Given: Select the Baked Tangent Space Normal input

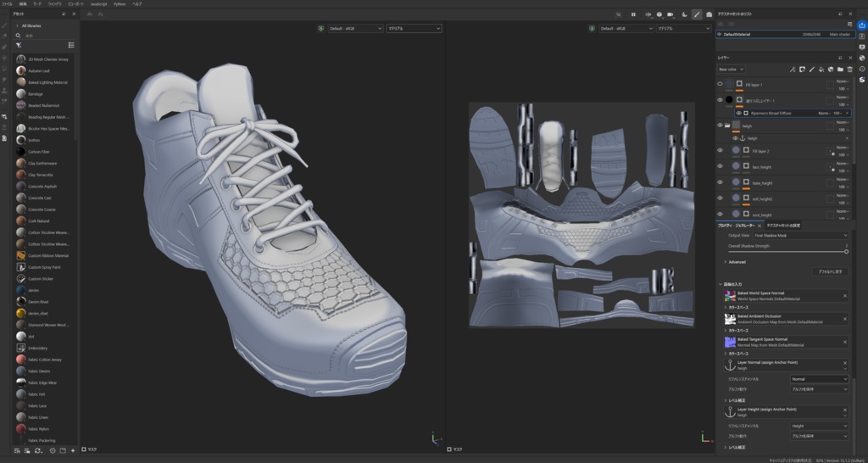Looking at the screenshot, I should [x=786, y=342].
